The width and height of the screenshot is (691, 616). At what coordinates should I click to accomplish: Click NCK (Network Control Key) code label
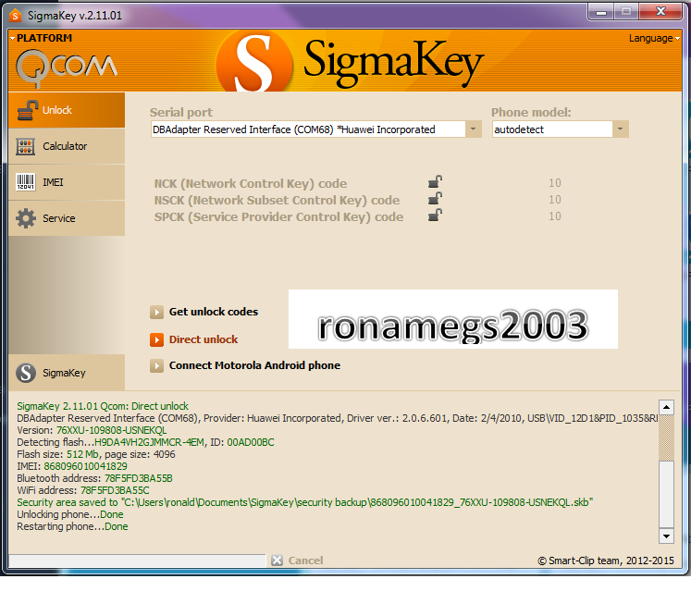click(x=251, y=184)
